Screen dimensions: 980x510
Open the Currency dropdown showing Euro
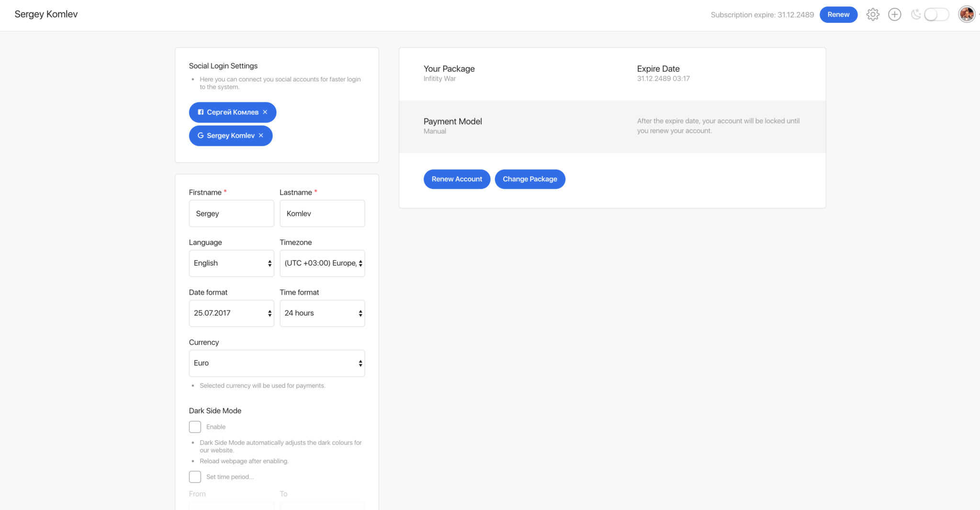[277, 363]
